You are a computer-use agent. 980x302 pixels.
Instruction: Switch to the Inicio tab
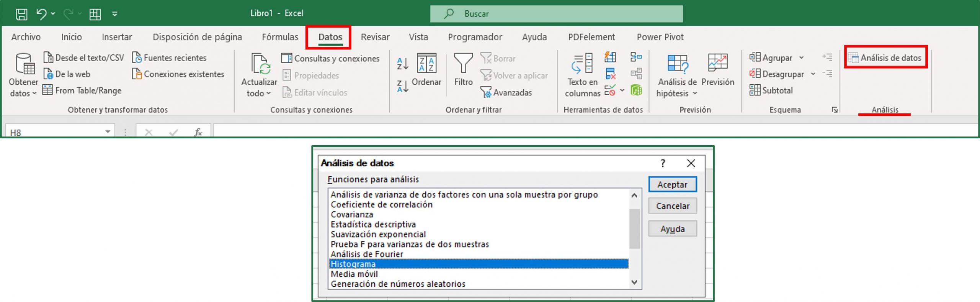click(72, 37)
